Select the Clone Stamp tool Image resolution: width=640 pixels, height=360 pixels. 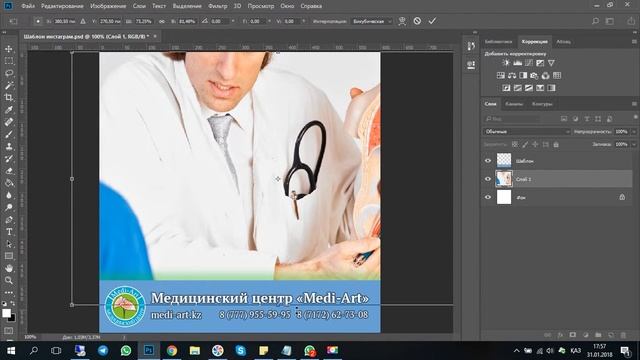point(9,147)
